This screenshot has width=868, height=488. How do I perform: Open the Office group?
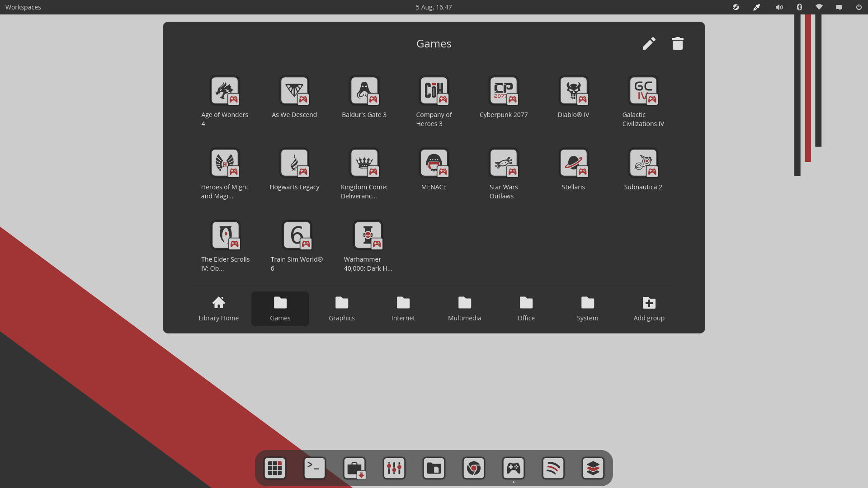point(526,309)
